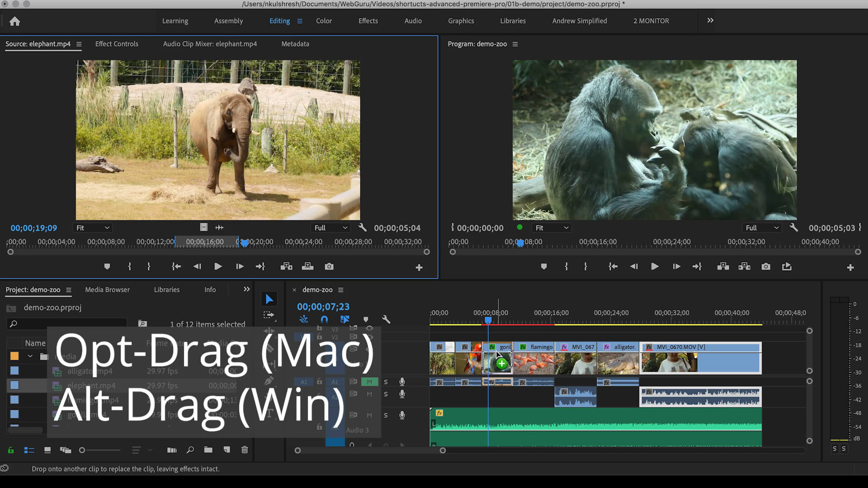Screen dimensions: 868x488
Task: Click Lift in the Program monitor
Action: pos(723,267)
